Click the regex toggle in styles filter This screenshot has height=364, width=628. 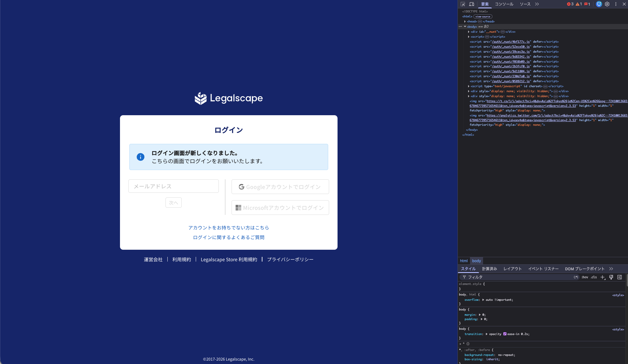[576, 277]
